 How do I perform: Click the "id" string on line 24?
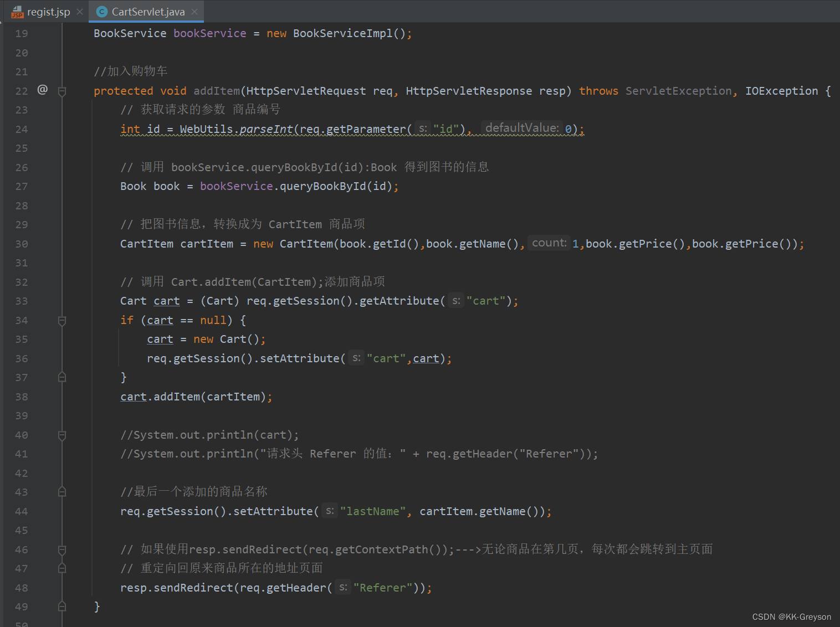point(446,129)
